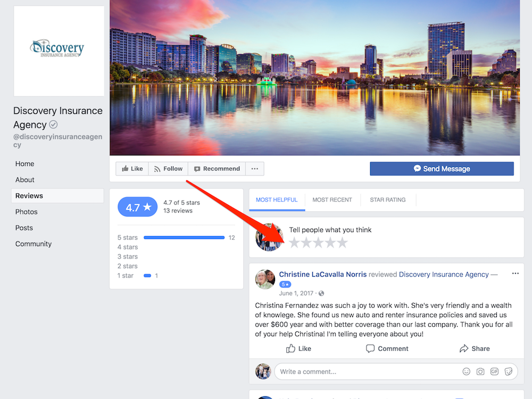532x399 pixels.
Task: Attach a photo using the camera icon
Action: 480,371
